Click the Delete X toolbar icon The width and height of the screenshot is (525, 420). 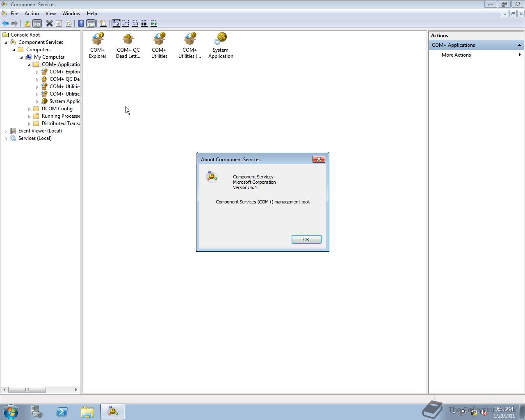49,23
